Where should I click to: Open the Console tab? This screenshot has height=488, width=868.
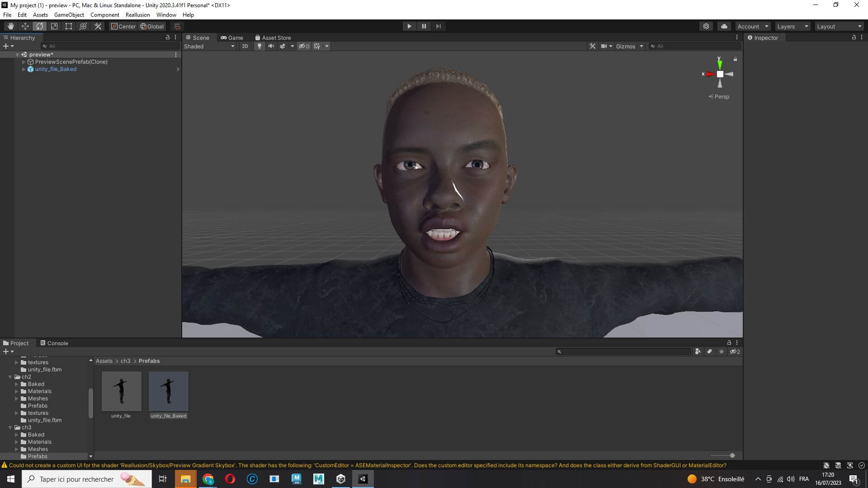click(x=54, y=343)
